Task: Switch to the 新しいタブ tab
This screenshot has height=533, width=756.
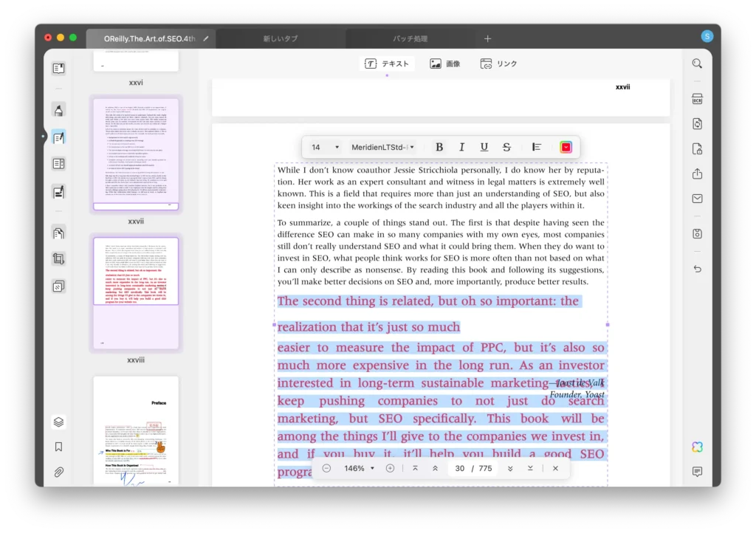Action: point(281,38)
